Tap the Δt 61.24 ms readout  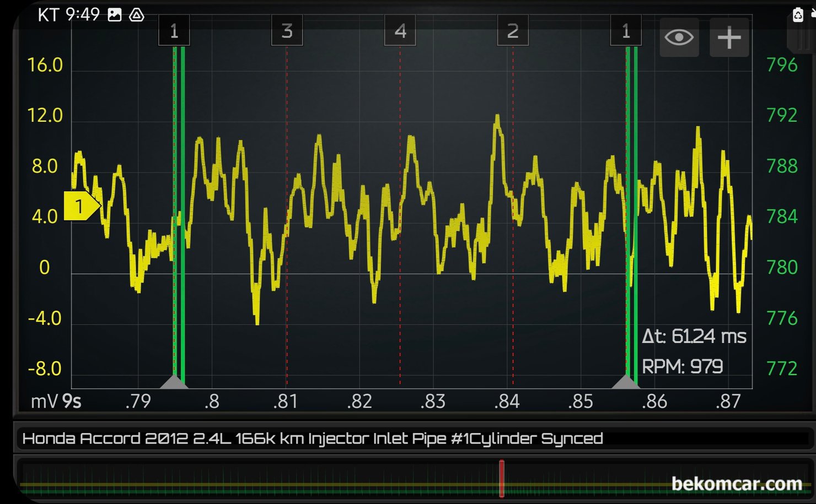694,336
